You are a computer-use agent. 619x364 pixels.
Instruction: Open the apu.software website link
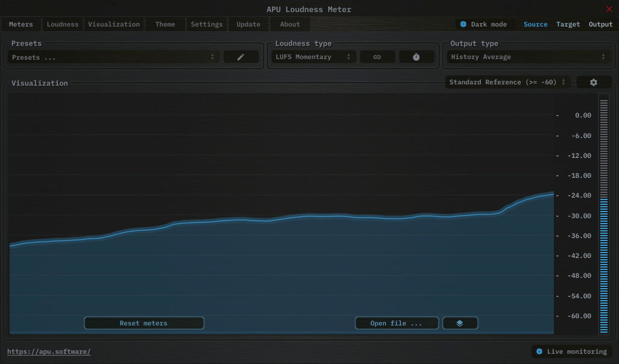pos(49,352)
